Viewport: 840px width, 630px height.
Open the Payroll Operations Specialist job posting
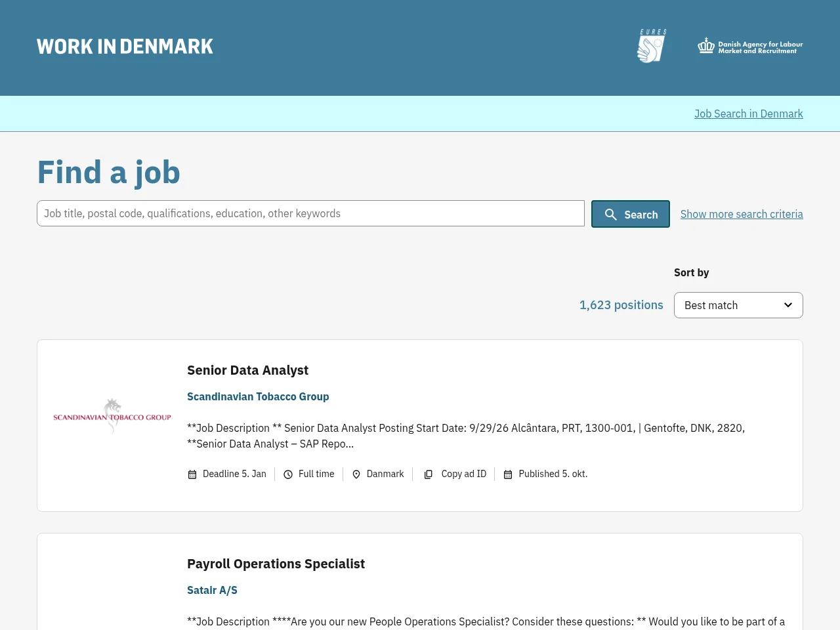[x=276, y=564]
